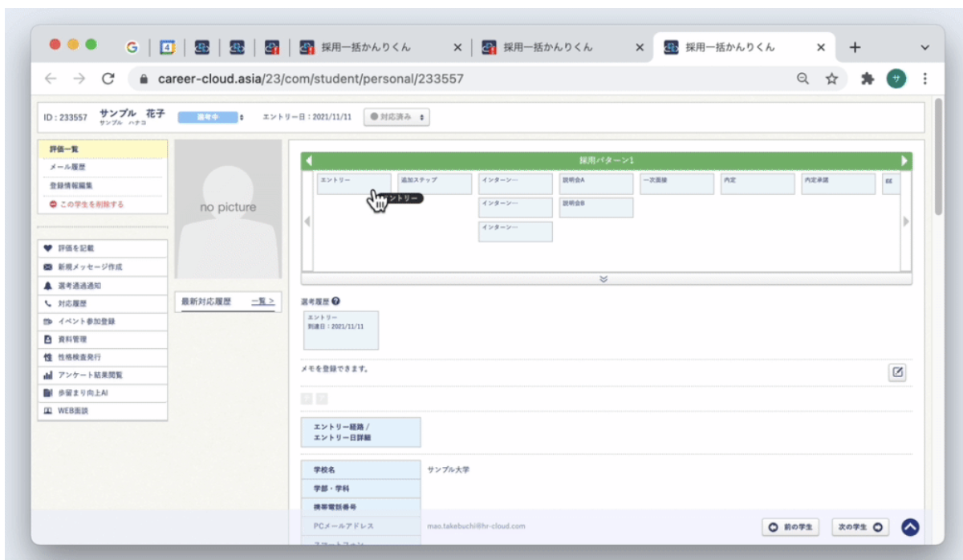Open the 対応済み status dropdown
Viewport: 963px width, 560px height.
tap(396, 117)
